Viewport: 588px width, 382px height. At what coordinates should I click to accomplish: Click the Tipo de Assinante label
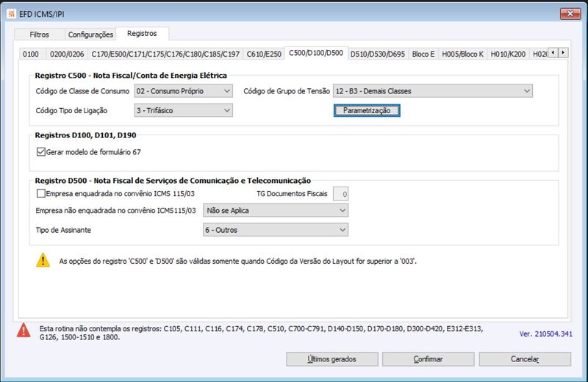click(x=63, y=230)
